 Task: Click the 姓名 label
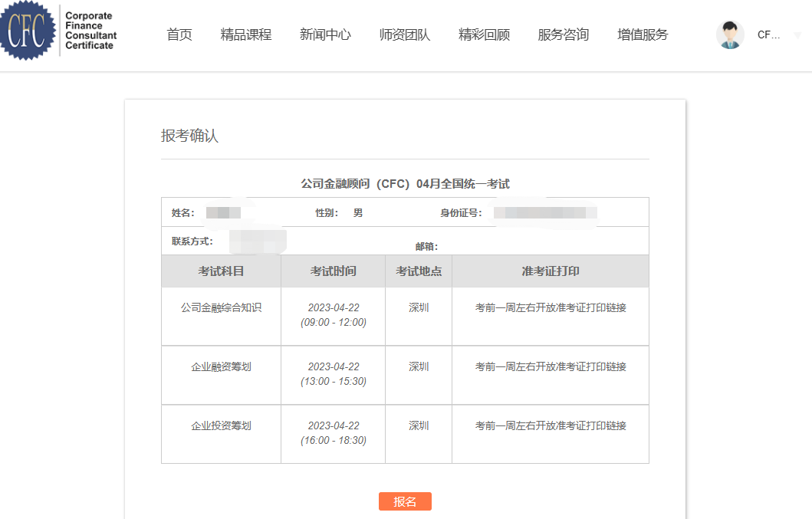(x=183, y=213)
